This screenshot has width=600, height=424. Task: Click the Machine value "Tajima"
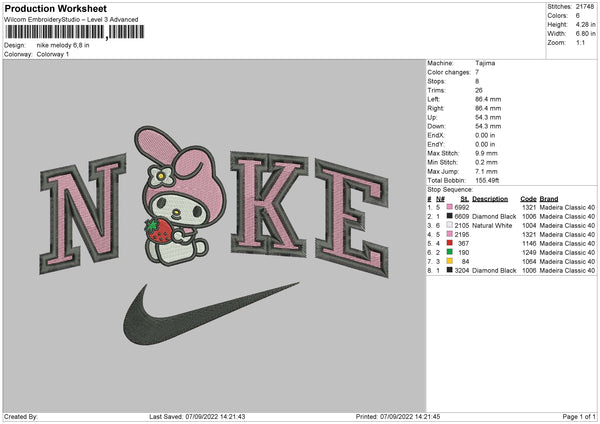[x=485, y=63]
